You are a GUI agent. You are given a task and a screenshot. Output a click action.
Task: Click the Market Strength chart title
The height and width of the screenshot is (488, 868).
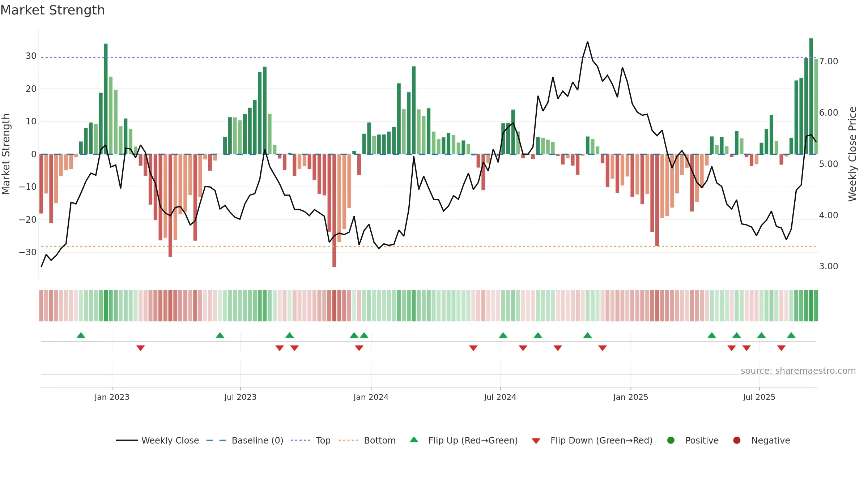coord(52,10)
